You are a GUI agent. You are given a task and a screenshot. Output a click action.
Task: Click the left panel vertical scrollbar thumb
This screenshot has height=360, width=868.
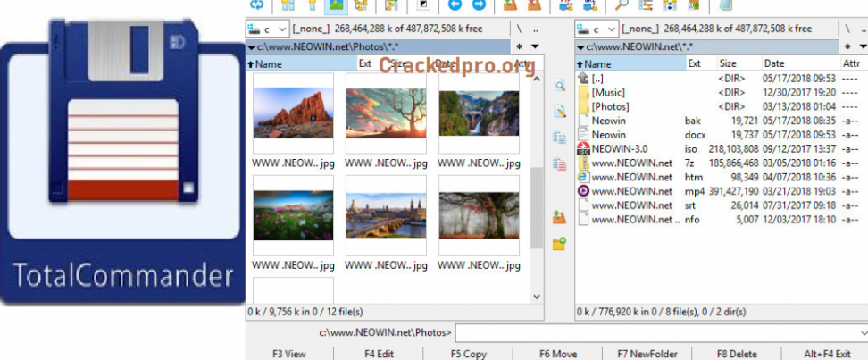537,207
